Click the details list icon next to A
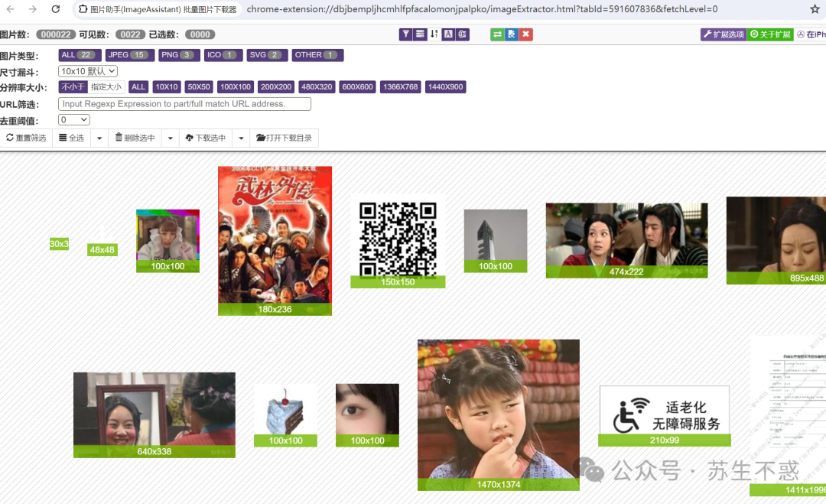The height and width of the screenshot is (504, 826). pyautogui.click(x=463, y=34)
